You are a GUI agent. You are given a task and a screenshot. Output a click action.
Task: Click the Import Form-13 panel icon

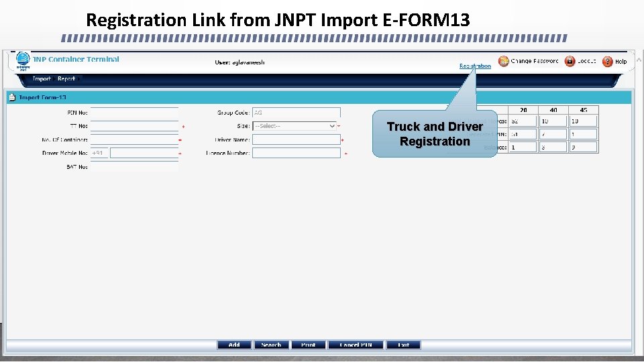tap(12, 97)
